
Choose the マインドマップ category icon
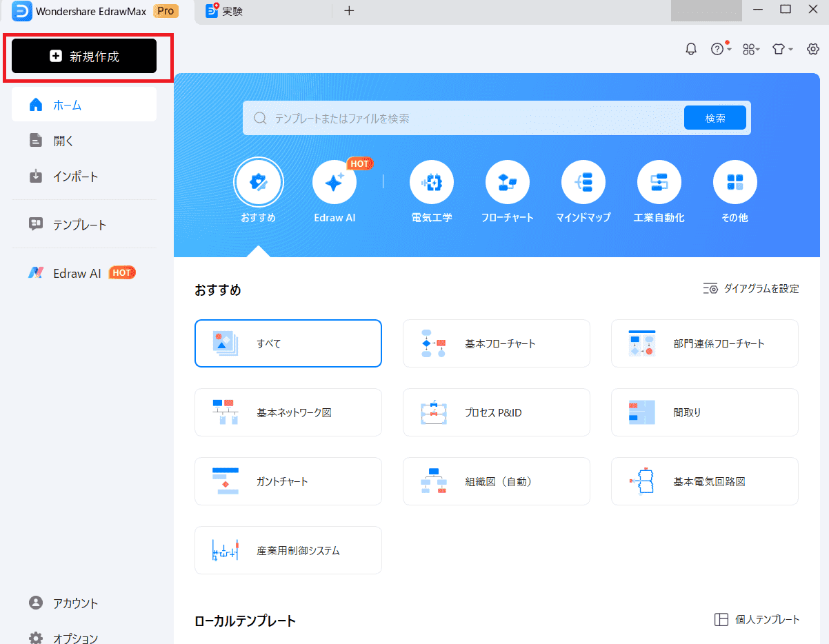[583, 183]
